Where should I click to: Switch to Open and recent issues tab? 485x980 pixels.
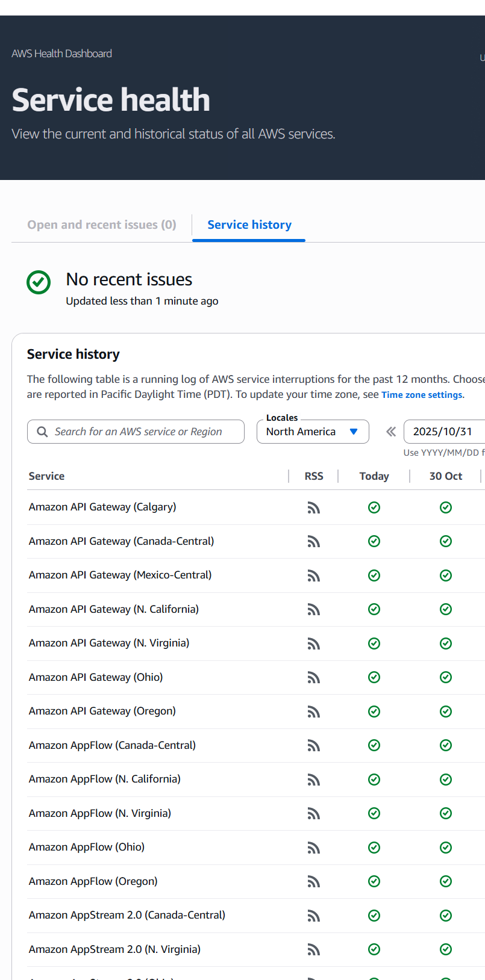(x=102, y=225)
